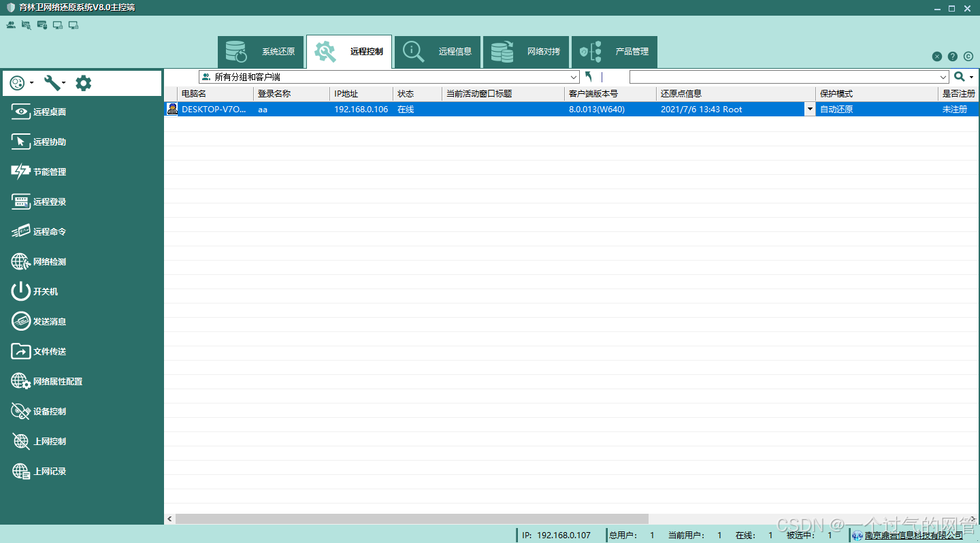Open 文件传送 in the sidebar
The width and height of the screenshot is (980, 543).
coord(39,352)
